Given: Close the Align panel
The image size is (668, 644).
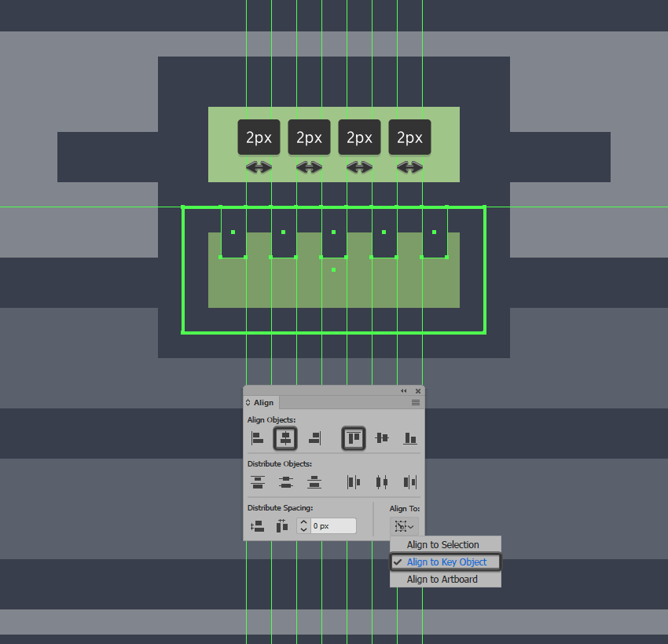Looking at the screenshot, I should point(418,391).
